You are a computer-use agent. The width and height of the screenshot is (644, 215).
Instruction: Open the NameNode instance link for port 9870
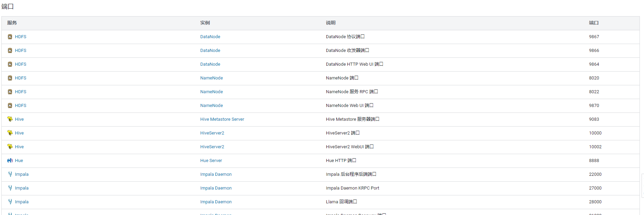[x=212, y=106]
